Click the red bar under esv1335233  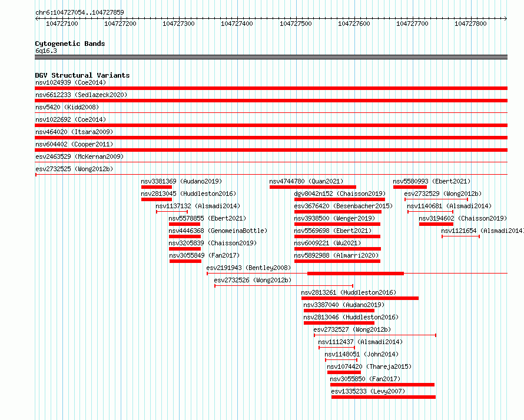384,397
